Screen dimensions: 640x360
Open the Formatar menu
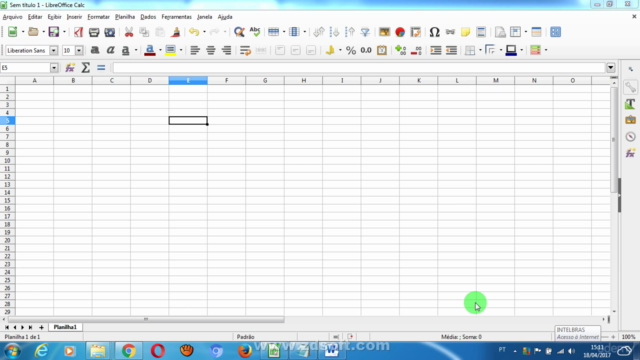click(x=98, y=17)
